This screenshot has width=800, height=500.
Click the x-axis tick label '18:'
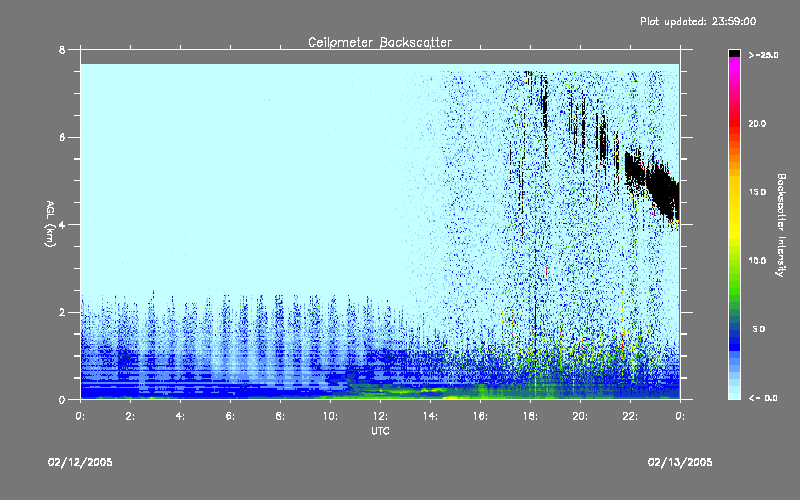[530, 416]
